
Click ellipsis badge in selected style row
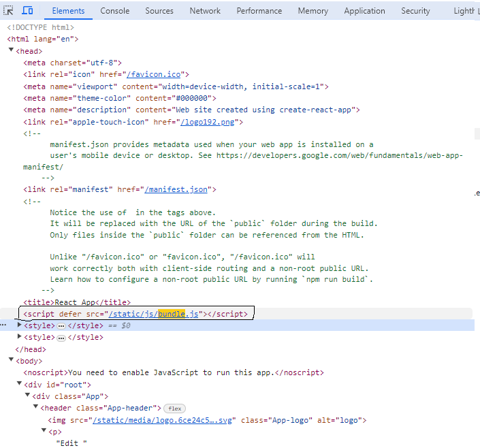point(61,326)
